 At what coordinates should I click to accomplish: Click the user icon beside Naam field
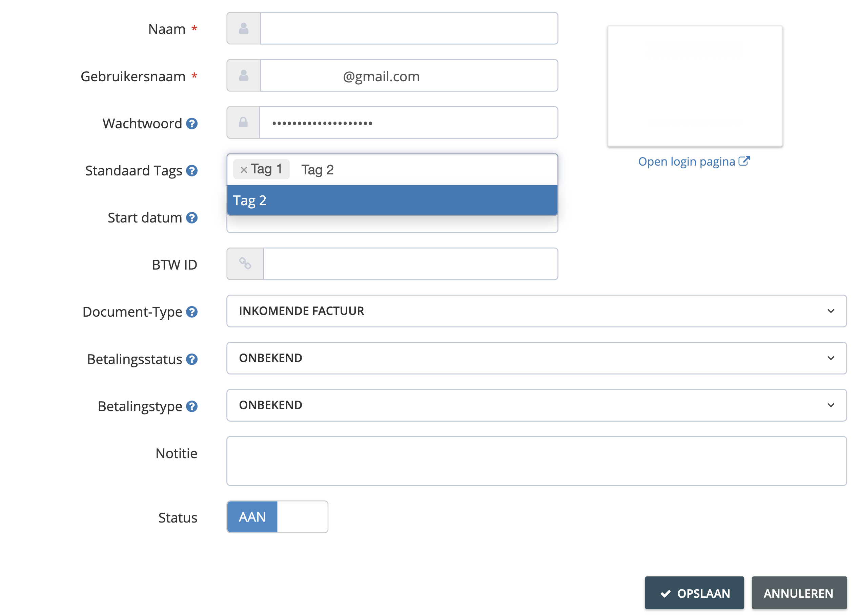coord(244,29)
